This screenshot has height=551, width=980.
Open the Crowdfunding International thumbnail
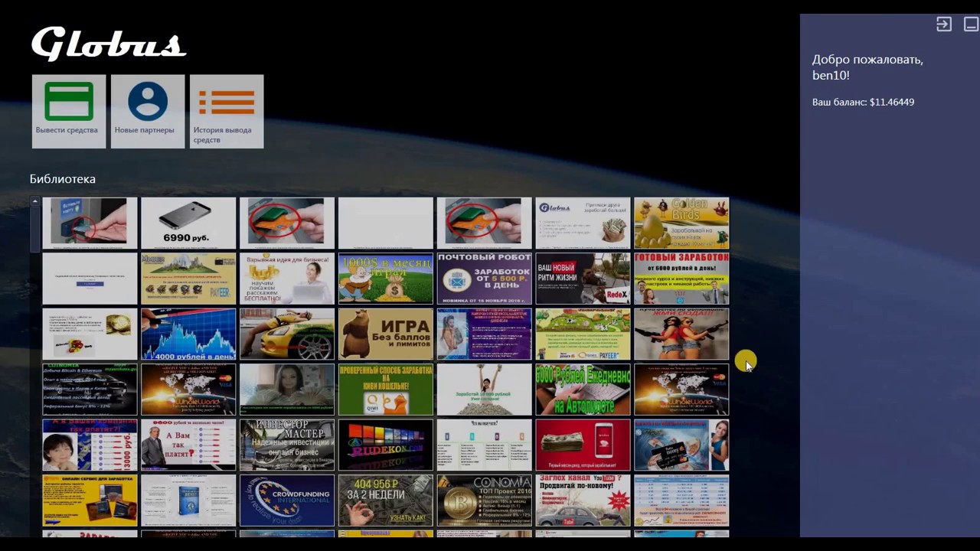click(x=286, y=500)
